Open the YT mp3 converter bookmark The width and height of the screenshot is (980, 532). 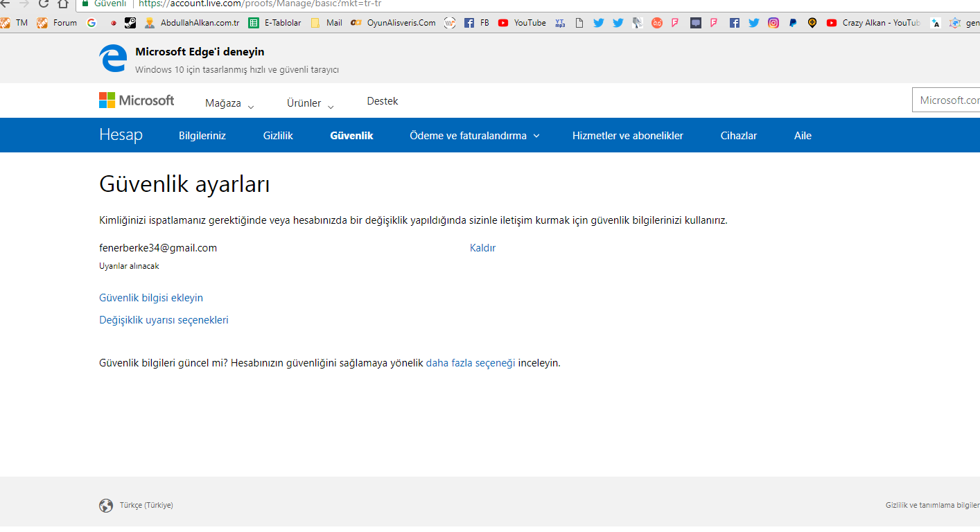click(x=560, y=23)
